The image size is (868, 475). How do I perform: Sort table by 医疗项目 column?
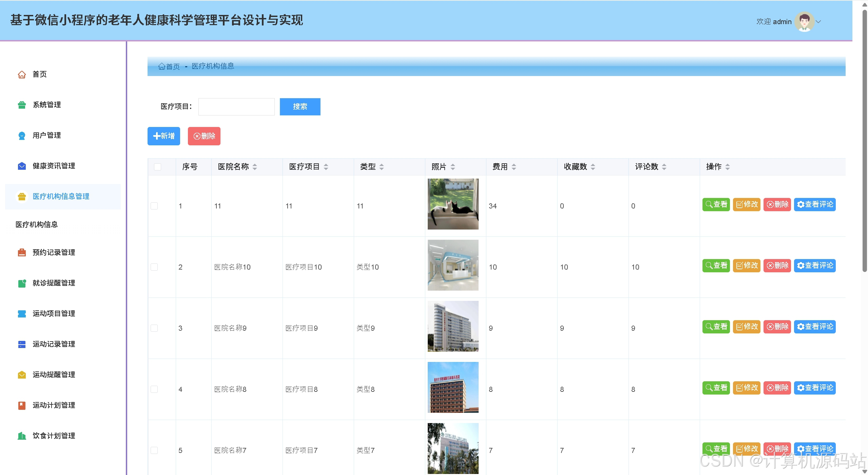(x=326, y=167)
